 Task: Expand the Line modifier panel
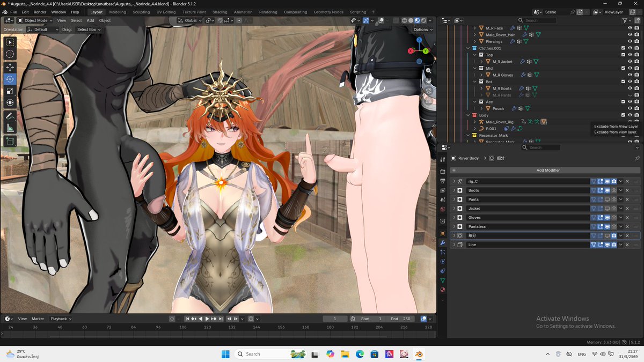click(x=454, y=245)
